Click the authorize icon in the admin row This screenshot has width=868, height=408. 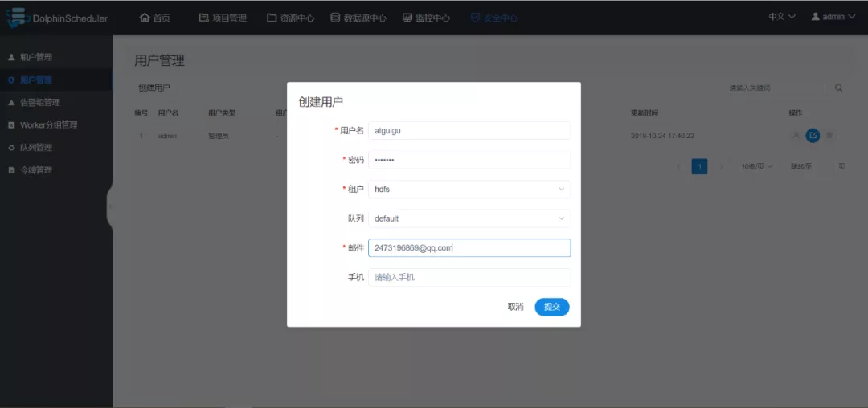(x=796, y=136)
